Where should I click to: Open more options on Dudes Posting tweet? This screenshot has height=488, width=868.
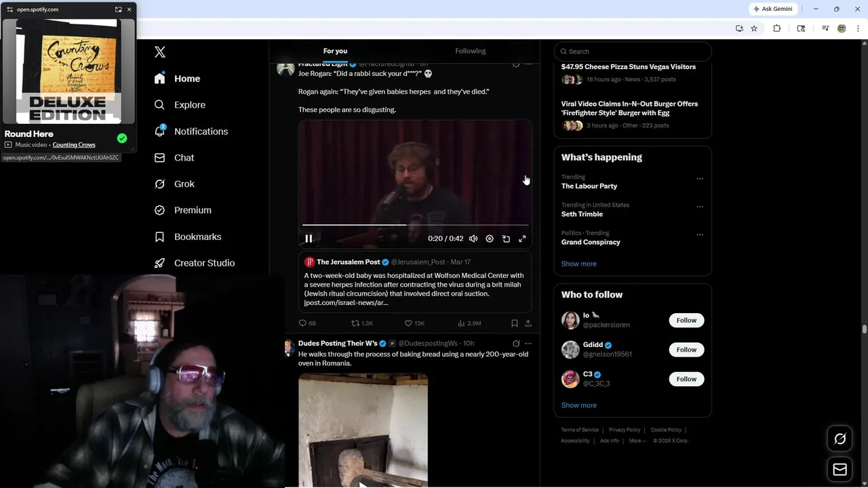[528, 344]
